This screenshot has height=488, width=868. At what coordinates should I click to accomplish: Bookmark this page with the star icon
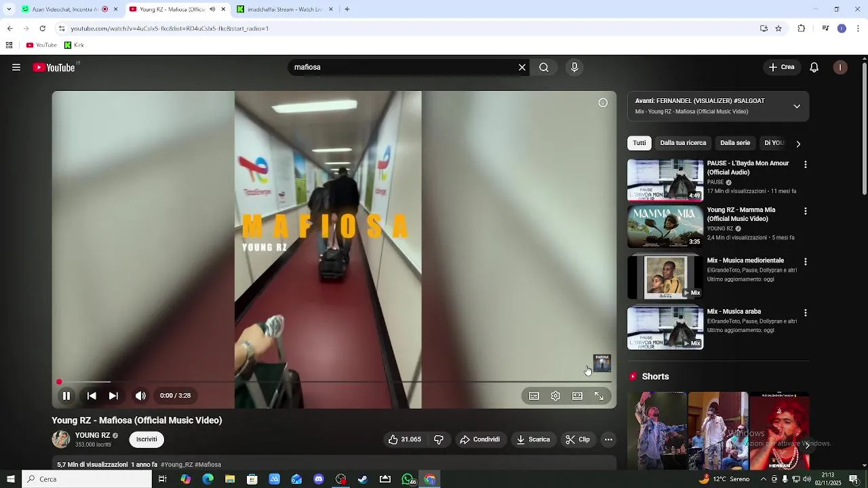pos(778,28)
